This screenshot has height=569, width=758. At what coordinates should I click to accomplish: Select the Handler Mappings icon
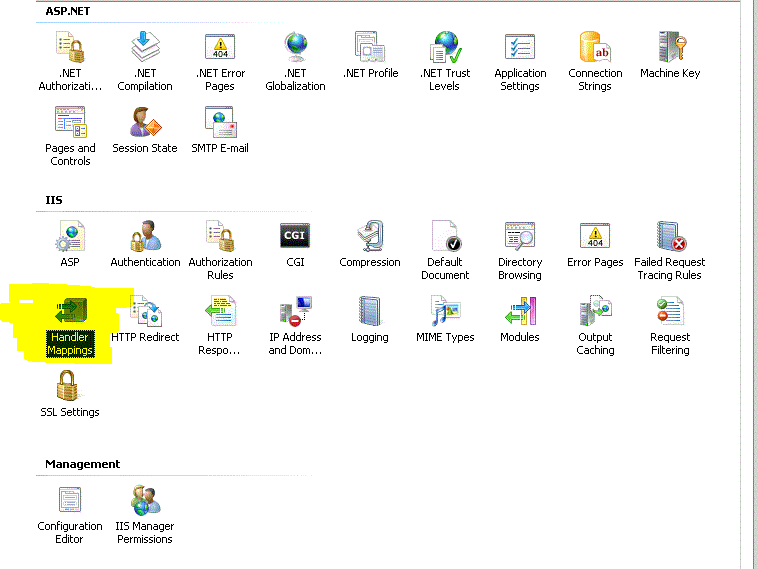(x=70, y=310)
